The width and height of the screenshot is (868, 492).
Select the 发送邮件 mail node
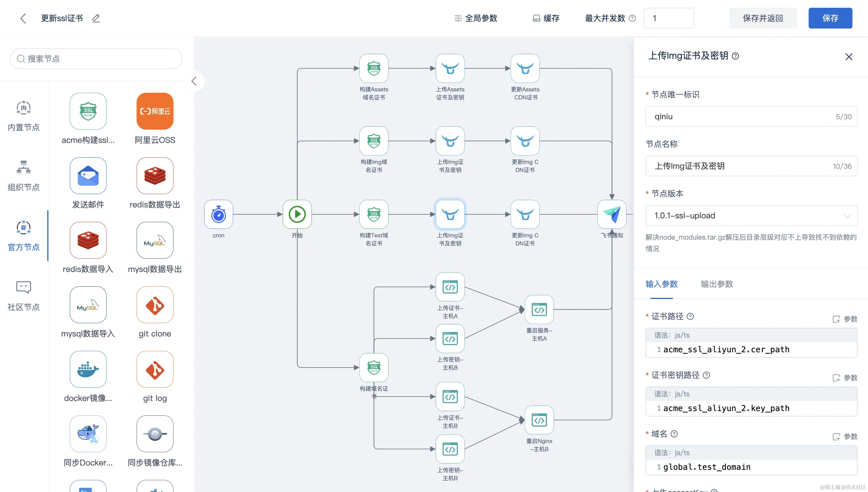click(88, 176)
